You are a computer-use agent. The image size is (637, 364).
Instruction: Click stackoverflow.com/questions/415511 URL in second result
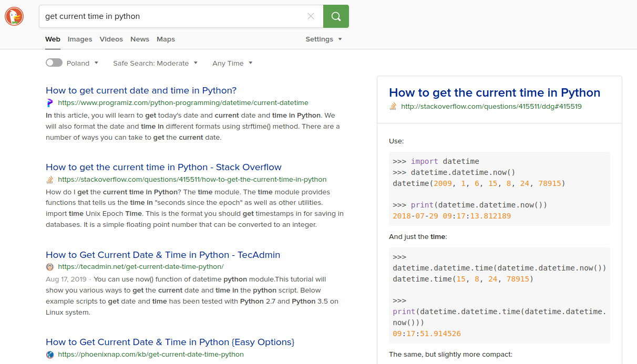pyautogui.click(x=192, y=180)
